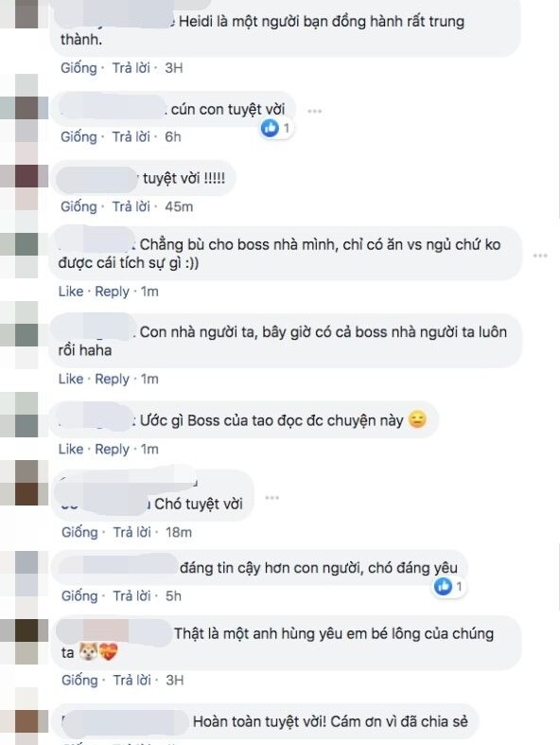The height and width of the screenshot is (745, 560).
Task: Click the 45m timestamp
Action: tap(179, 206)
